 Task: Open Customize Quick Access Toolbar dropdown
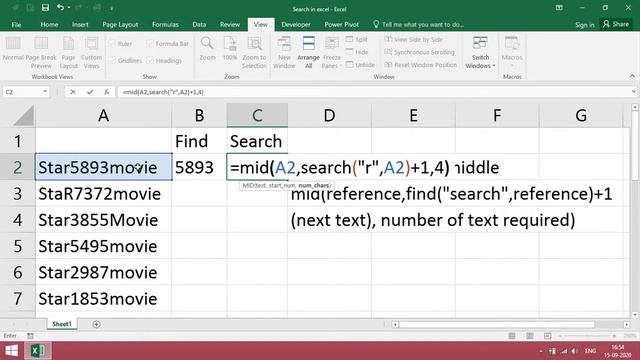coord(111,8)
